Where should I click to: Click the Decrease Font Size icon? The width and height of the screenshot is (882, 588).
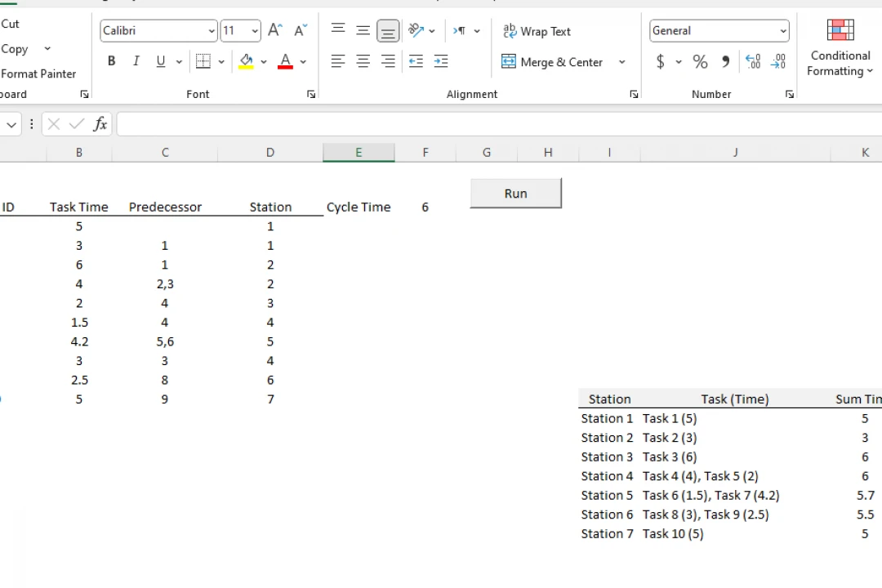301,31
